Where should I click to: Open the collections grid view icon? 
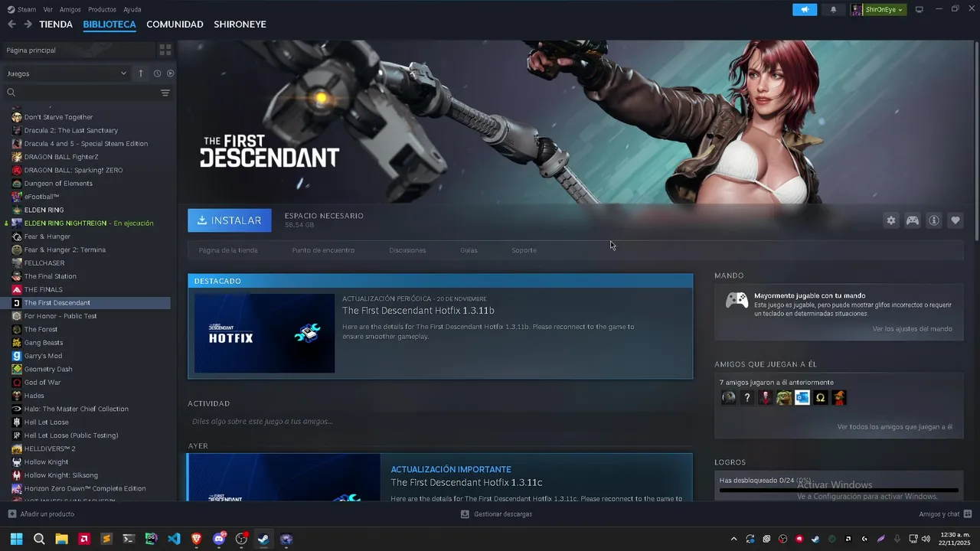click(165, 50)
